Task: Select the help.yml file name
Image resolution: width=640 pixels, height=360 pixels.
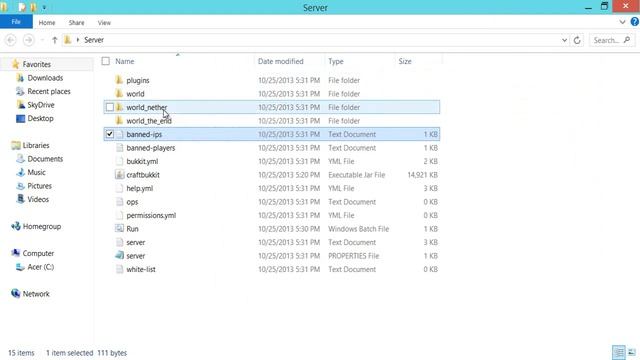Action: point(140,188)
